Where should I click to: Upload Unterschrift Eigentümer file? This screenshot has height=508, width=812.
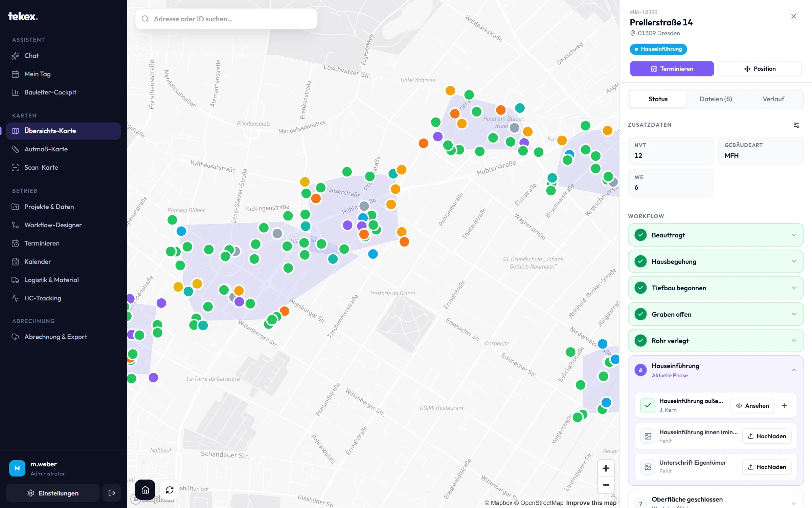pos(767,467)
